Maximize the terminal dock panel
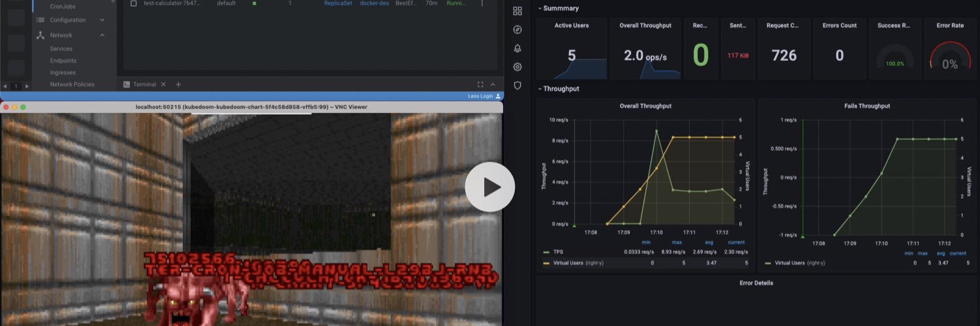The height and width of the screenshot is (326, 980). point(480,84)
